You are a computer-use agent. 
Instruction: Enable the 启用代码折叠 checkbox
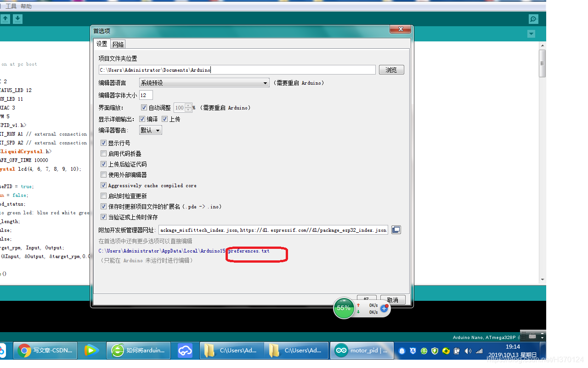(103, 153)
